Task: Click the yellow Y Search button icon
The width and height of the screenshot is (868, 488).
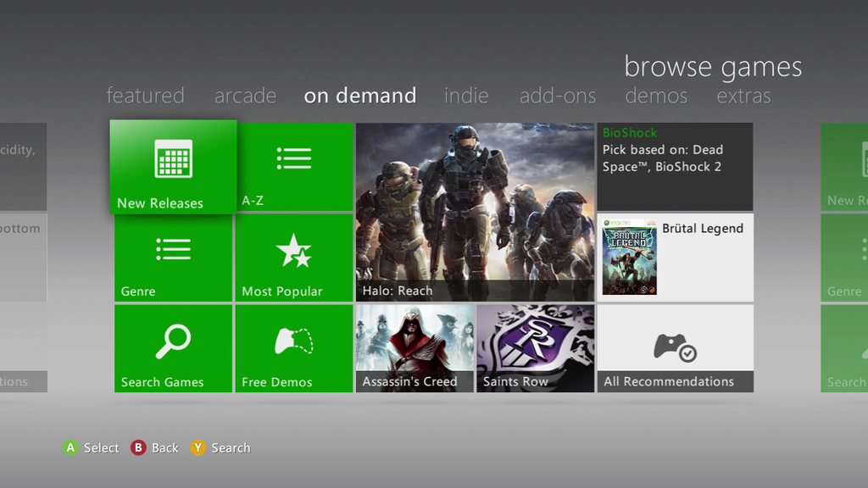Action: pyautogui.click(x=198, y=447)
